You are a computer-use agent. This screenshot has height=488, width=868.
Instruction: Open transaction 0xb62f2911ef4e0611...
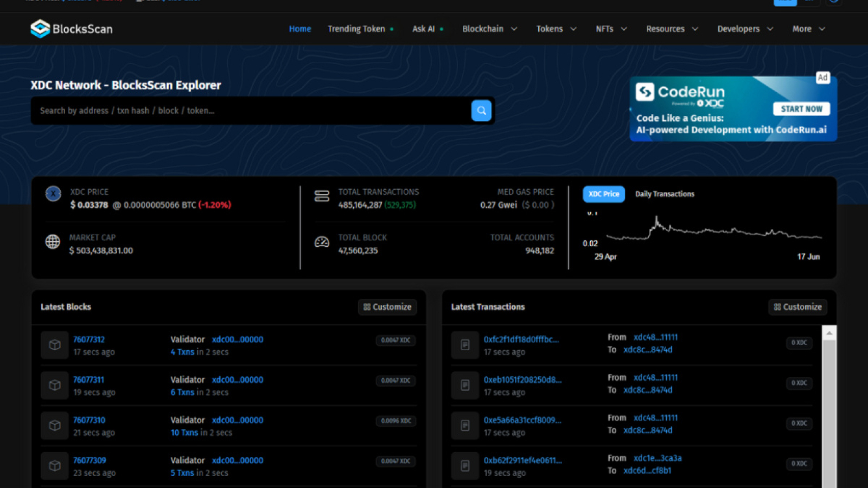coord(523,460)
